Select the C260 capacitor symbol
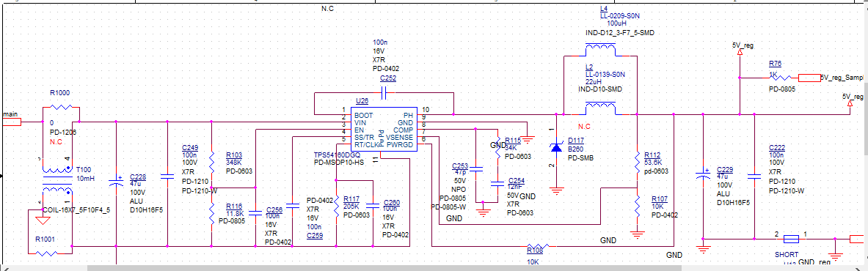The height and width of the screenshot is (271, 868). click(x=373, y=206)
